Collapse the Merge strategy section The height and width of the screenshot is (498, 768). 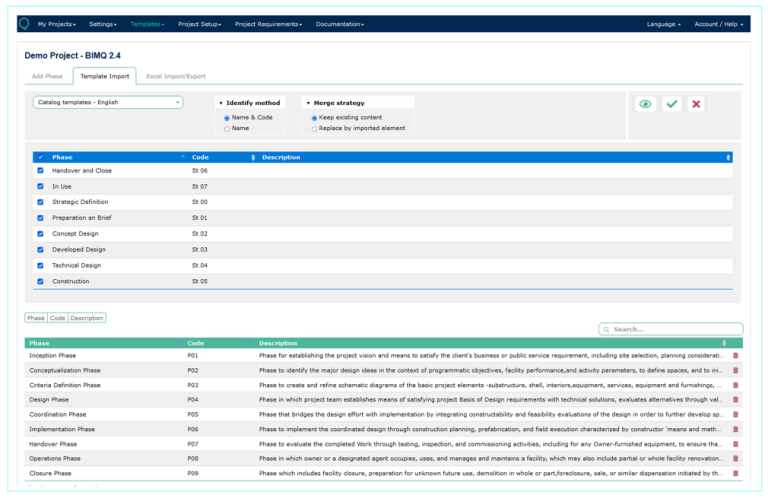tap(336, 103)
